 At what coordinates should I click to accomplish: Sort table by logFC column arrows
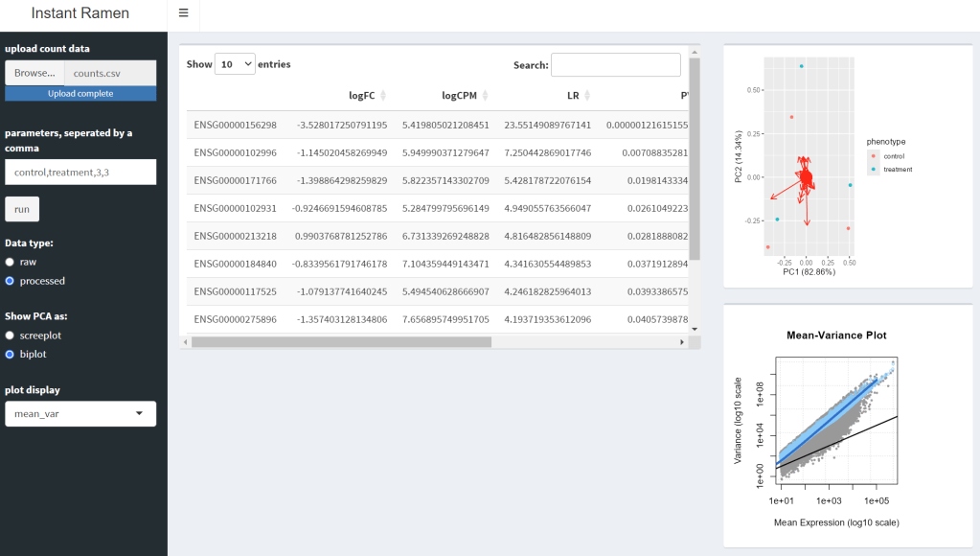383,96
